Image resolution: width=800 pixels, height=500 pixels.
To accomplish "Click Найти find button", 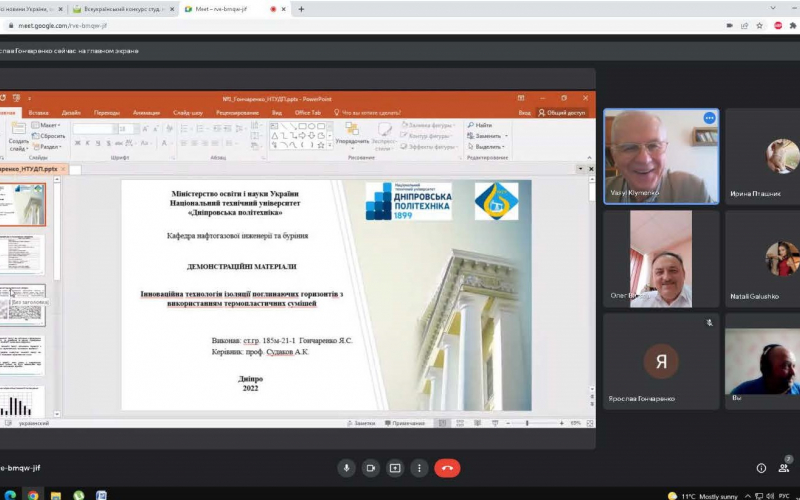I will pos(480,125).
